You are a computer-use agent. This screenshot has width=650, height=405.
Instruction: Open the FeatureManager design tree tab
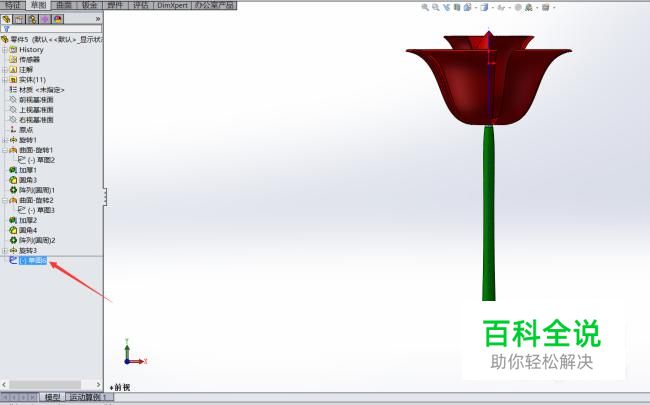[x=6, y=19]
